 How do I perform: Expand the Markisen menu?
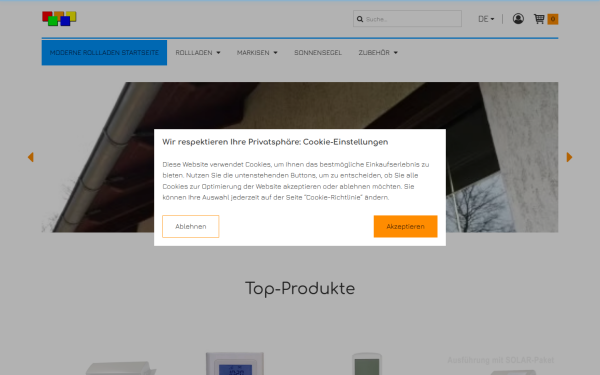(x=257, y=52)
